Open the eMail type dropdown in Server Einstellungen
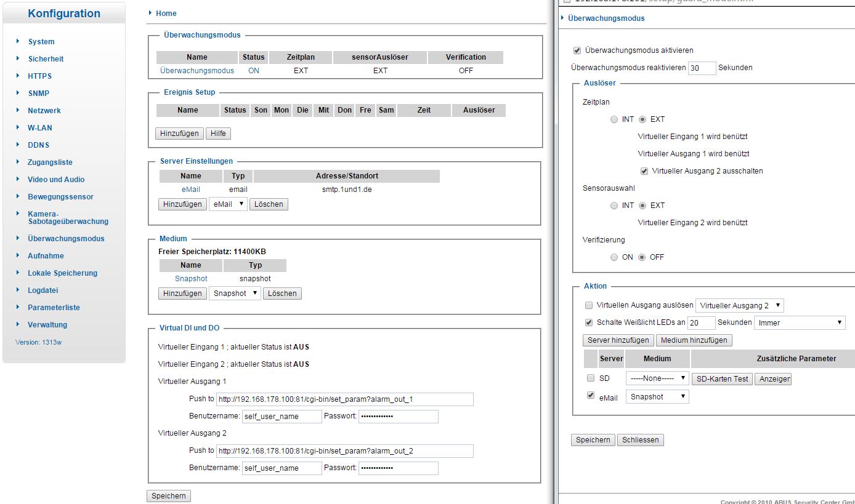Viewport: 855px width, 504px height. click(228, 204)
